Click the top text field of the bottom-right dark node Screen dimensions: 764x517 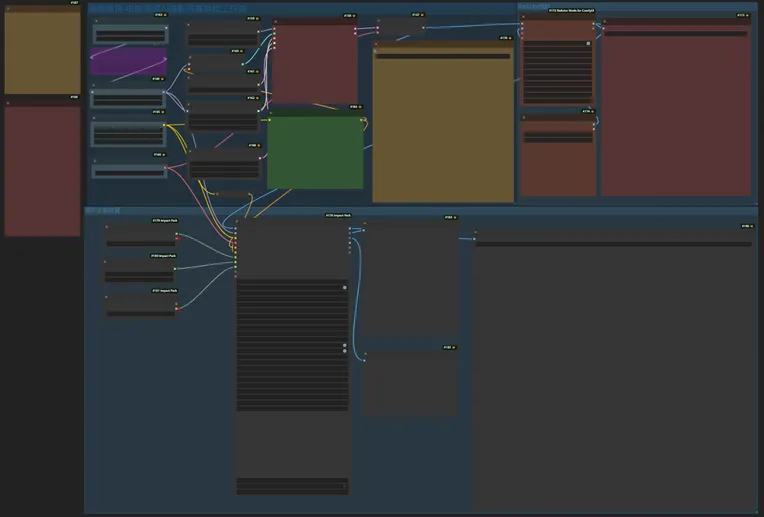[x=612, y=243]
